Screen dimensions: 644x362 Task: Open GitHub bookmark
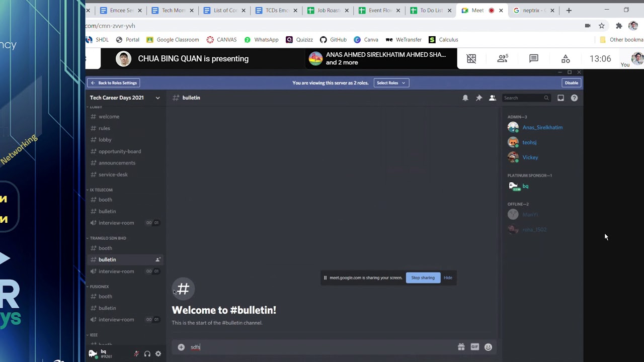click(x=333, y=40)
